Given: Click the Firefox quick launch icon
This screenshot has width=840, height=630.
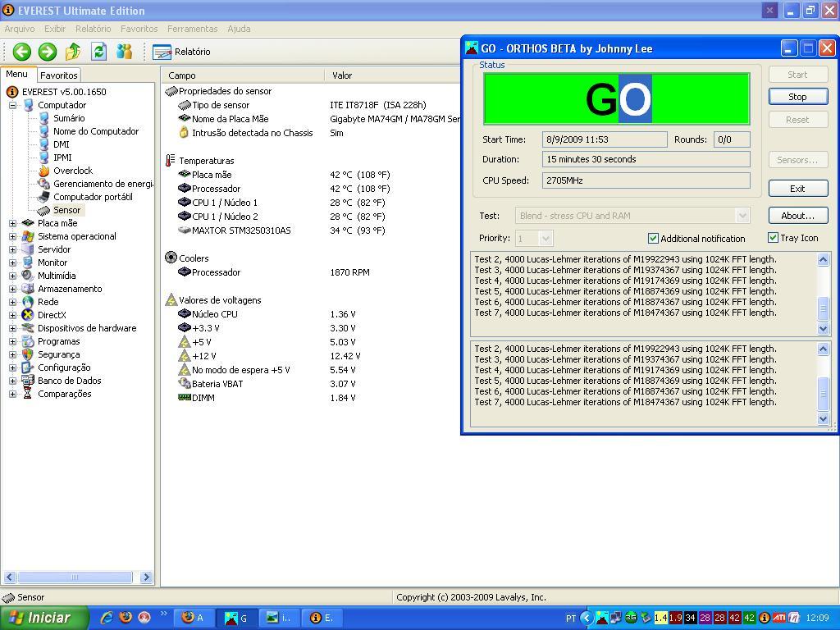Looking at the screenshot, I should coord(126,618).
